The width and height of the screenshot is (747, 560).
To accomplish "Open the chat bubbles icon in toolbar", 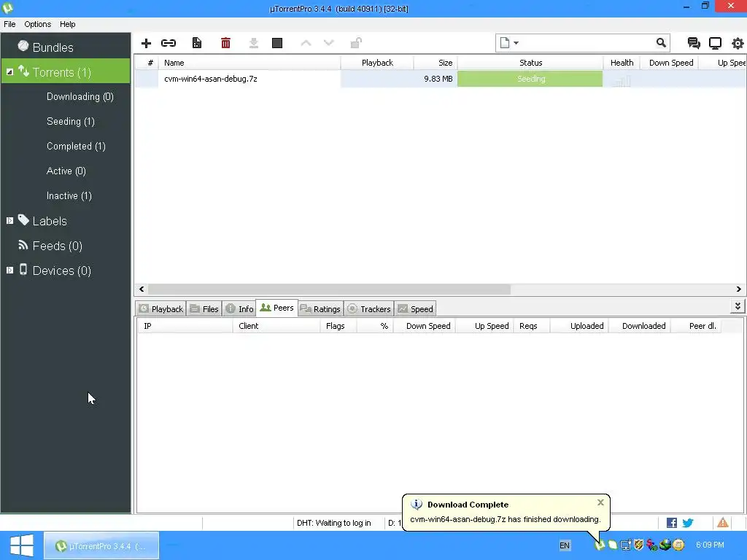I will [694, 43].
